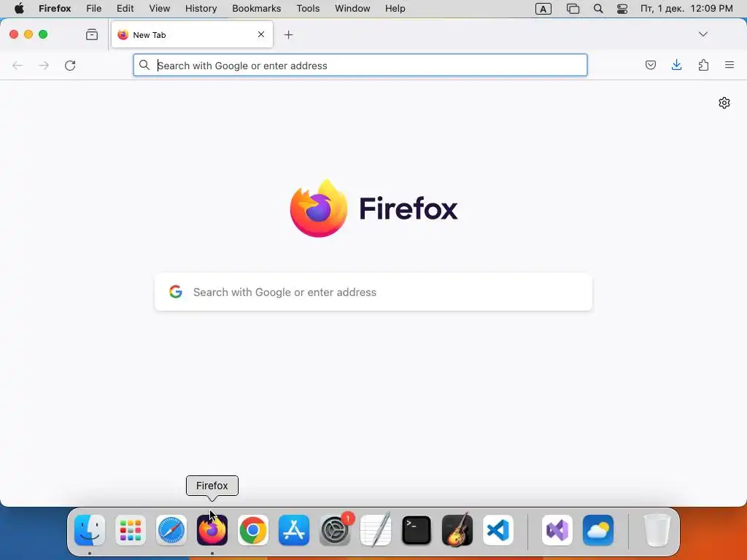Open Visual Studio purple icon in Dock

coord(557,529)
